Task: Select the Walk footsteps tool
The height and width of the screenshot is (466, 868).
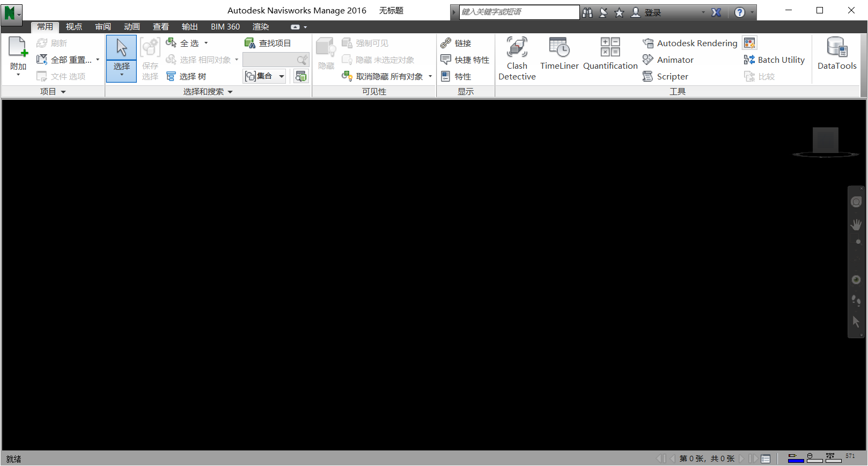Action: click(856, 301)
